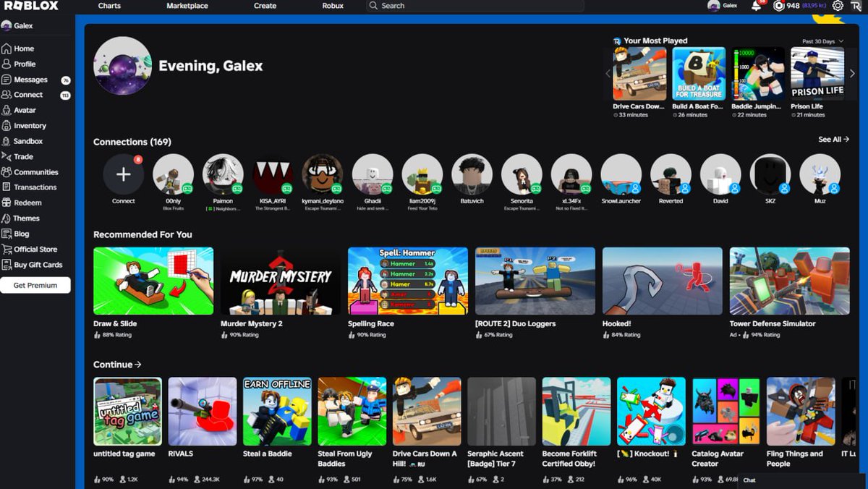The image size is (868, 489).
Task: Open Fling Things and People thumbnail
Action: (801, 411)
